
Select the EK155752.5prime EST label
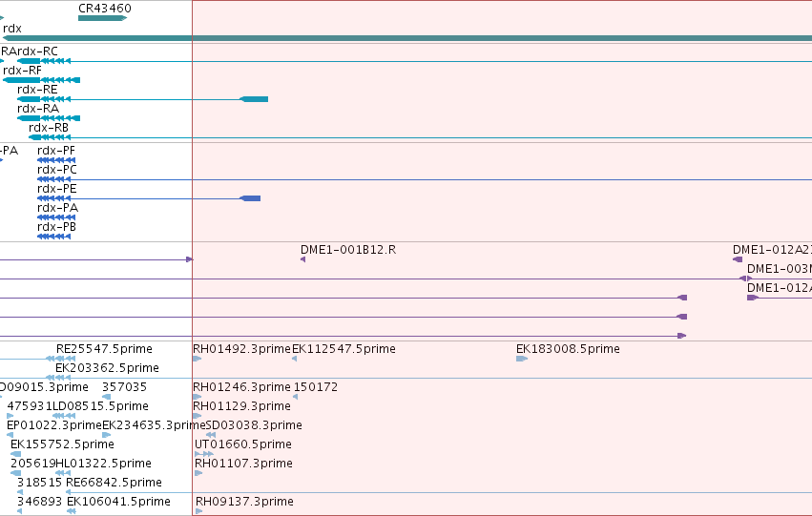coord(62,445)
